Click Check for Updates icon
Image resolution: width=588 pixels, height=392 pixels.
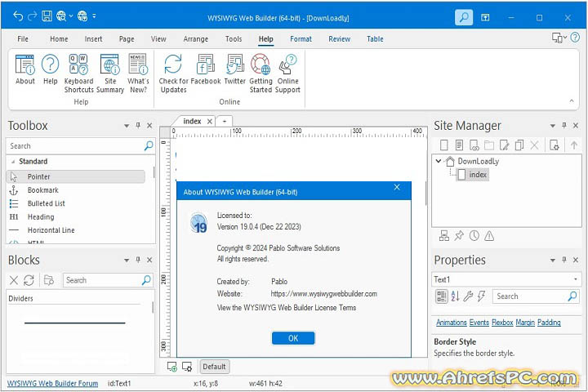coord(173,64)
